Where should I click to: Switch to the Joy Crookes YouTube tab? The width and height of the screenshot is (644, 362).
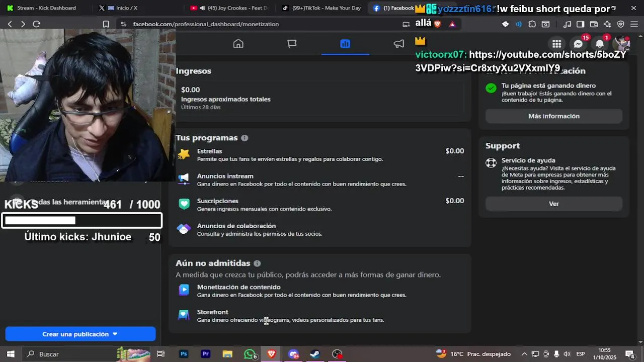pyautogui.click(x=229, y=8)
